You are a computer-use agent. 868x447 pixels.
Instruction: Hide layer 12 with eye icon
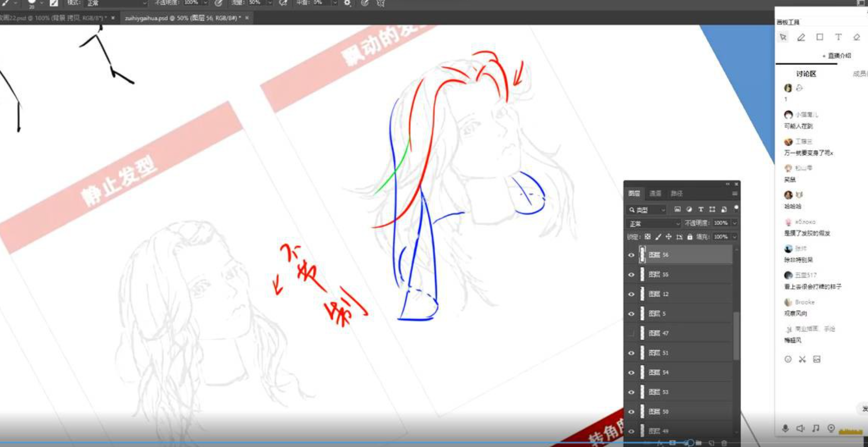(x=631, y=294)
